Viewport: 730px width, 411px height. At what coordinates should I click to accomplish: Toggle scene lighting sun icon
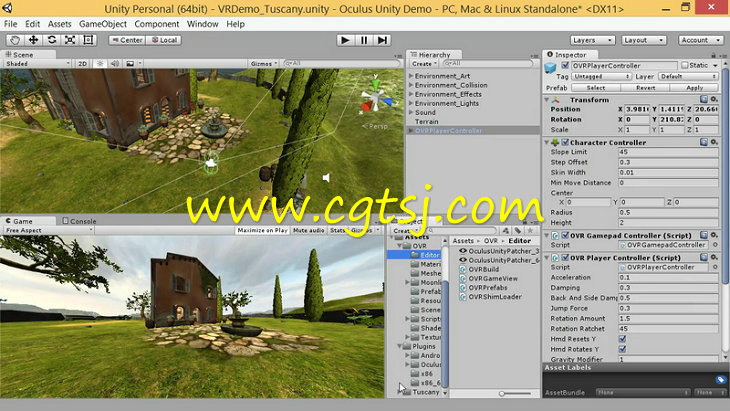coord(100,63)
